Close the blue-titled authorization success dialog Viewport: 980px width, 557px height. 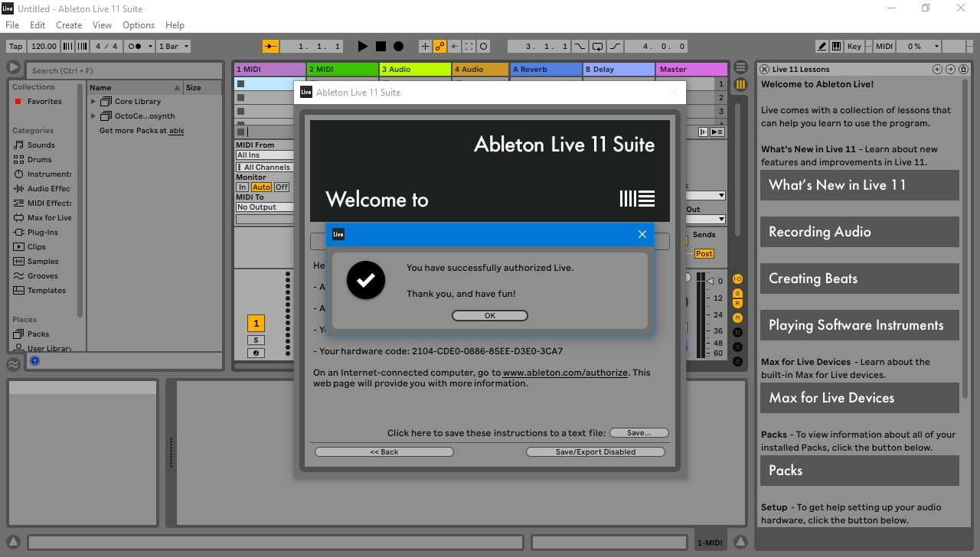(642, 234)
